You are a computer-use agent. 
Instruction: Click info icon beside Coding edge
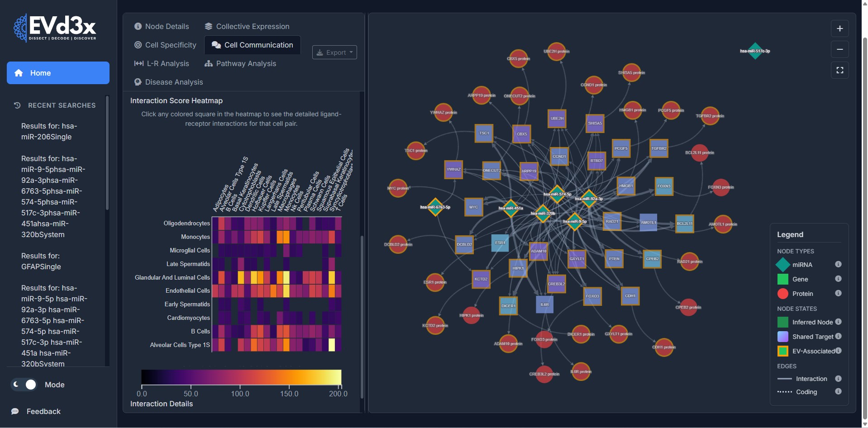[x=838, y=391]
